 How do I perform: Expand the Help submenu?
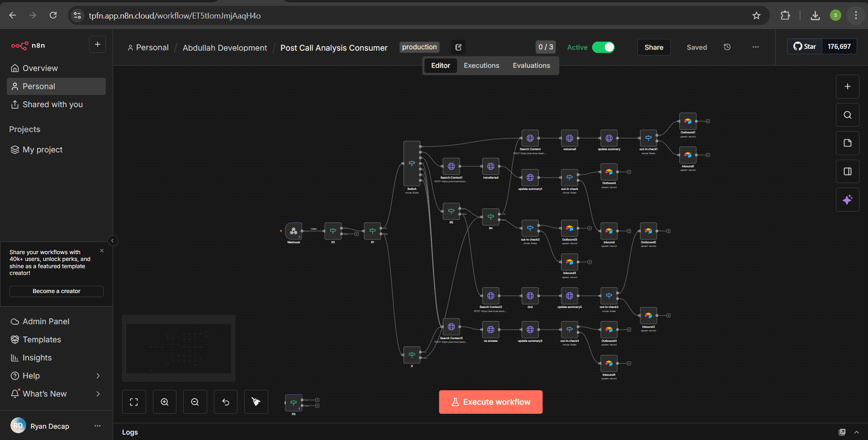click(98, 376)
